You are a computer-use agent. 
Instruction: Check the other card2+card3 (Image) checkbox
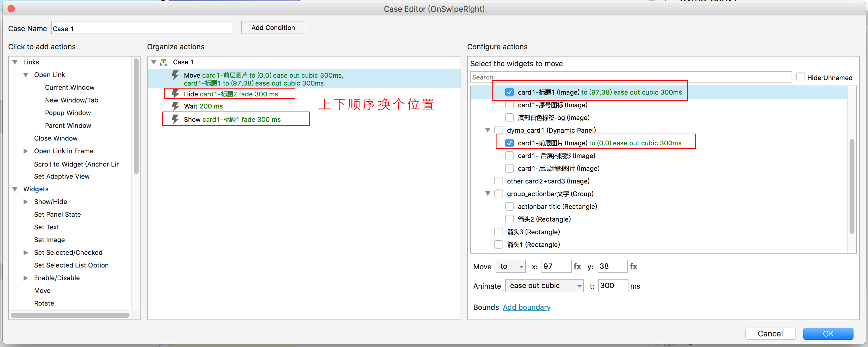498,181
